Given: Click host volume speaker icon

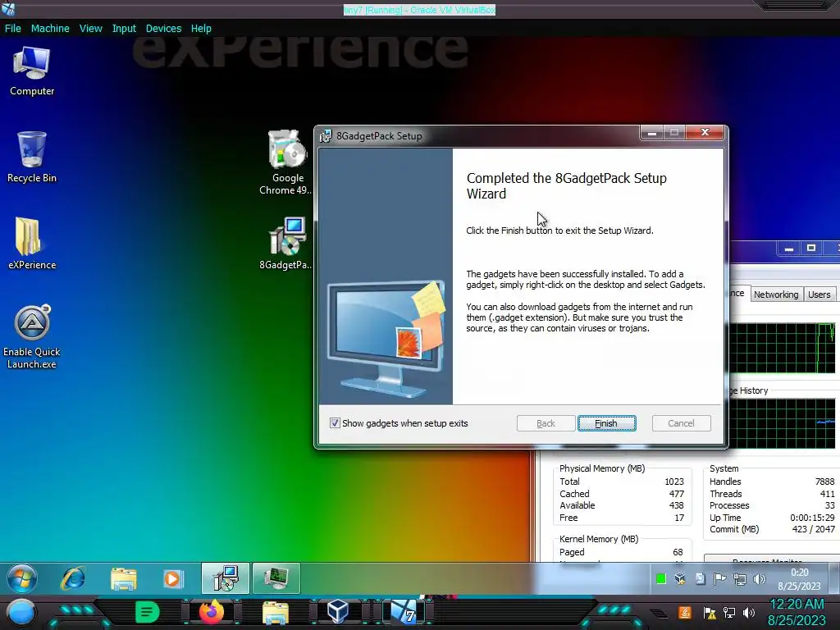Looking at the screenshot, I should click(749, 612).
